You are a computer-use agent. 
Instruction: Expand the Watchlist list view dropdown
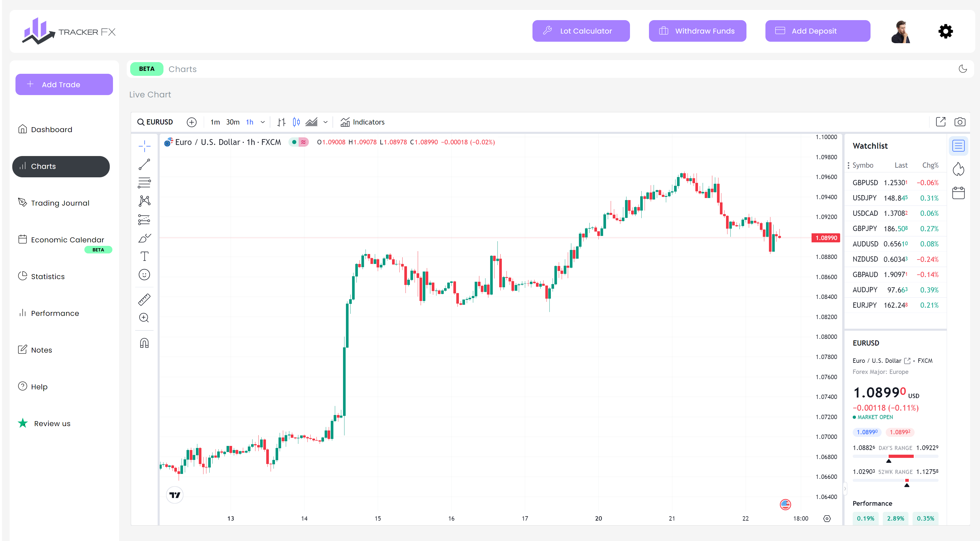click(959, 146)
